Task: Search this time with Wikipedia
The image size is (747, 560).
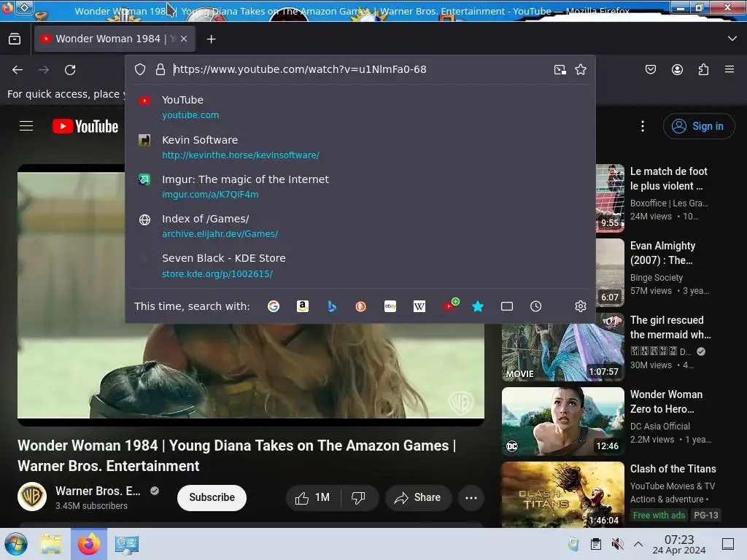Action: click(x=419, y=306)
